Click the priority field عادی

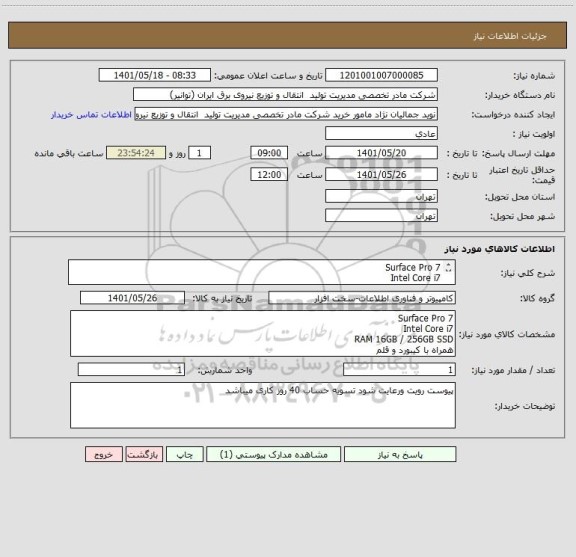(x=381, y=133)
